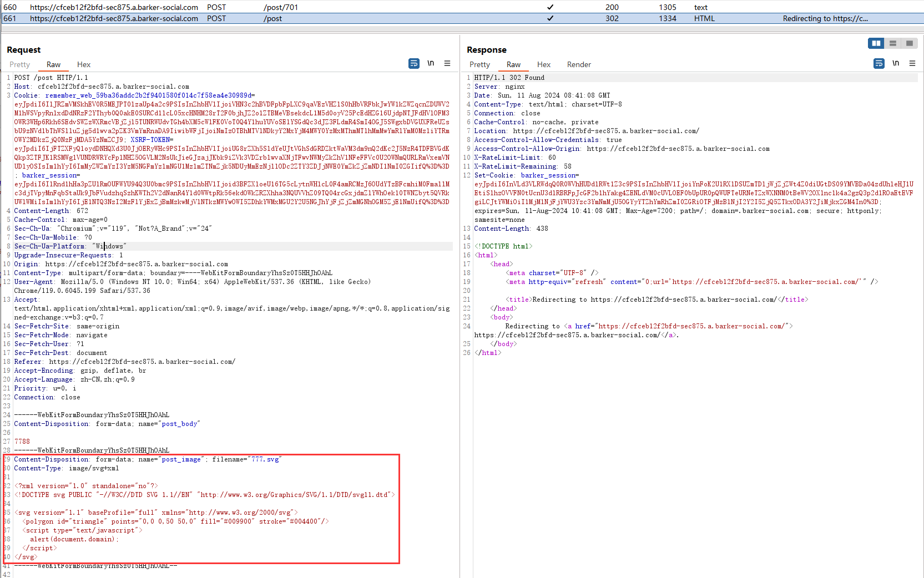924x578 pixels.
Task: Click the HTML MIME type cell
Action: [x=705, y=18]
